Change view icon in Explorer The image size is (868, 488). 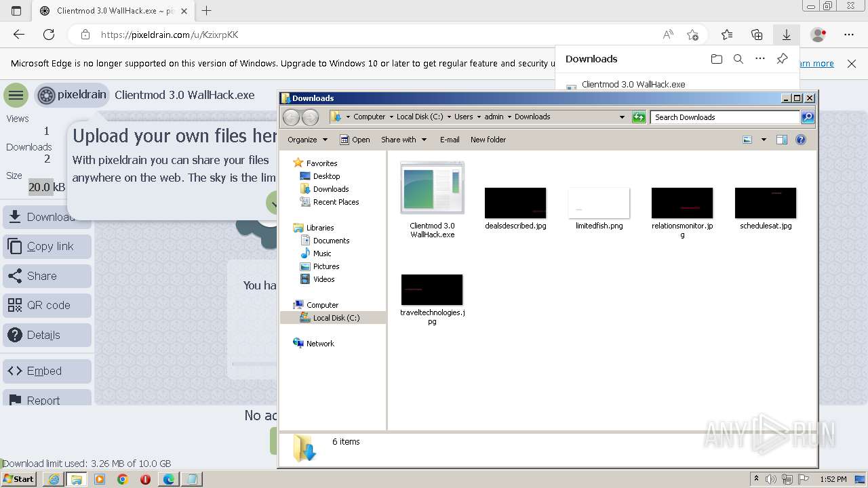click(x=747, y=140)
